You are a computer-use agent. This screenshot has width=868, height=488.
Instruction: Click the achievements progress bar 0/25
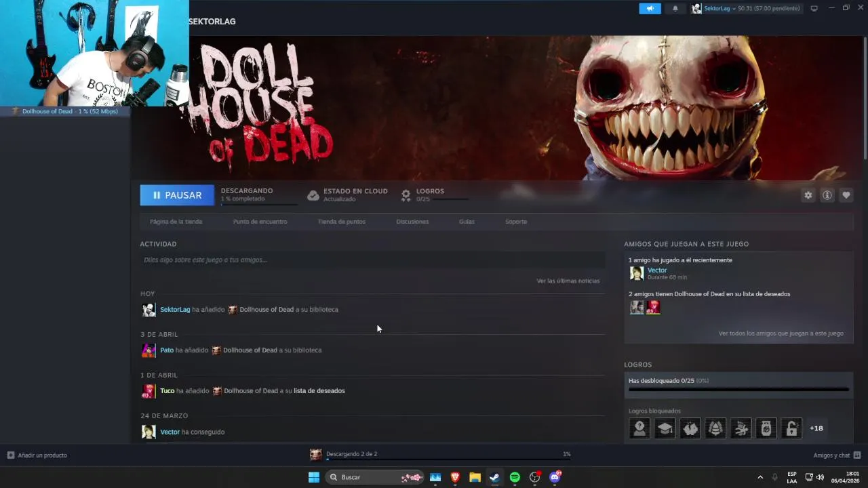(x=738, y=389)
